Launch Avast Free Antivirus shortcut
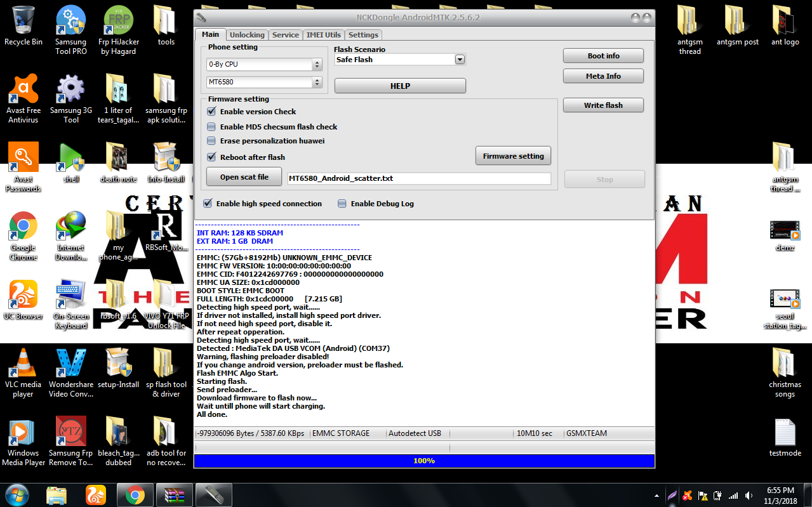The height and width of the screenshot is (507, 812). click(23, 99)
